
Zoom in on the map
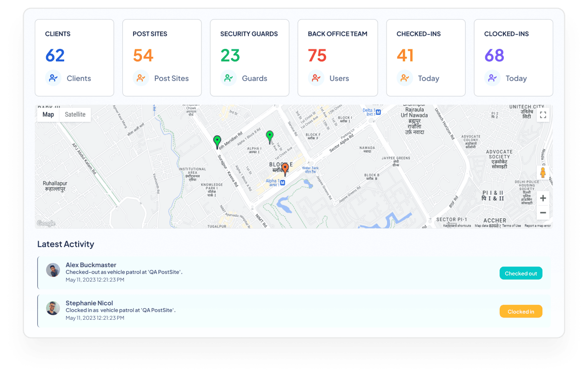(x=543, y=198)
